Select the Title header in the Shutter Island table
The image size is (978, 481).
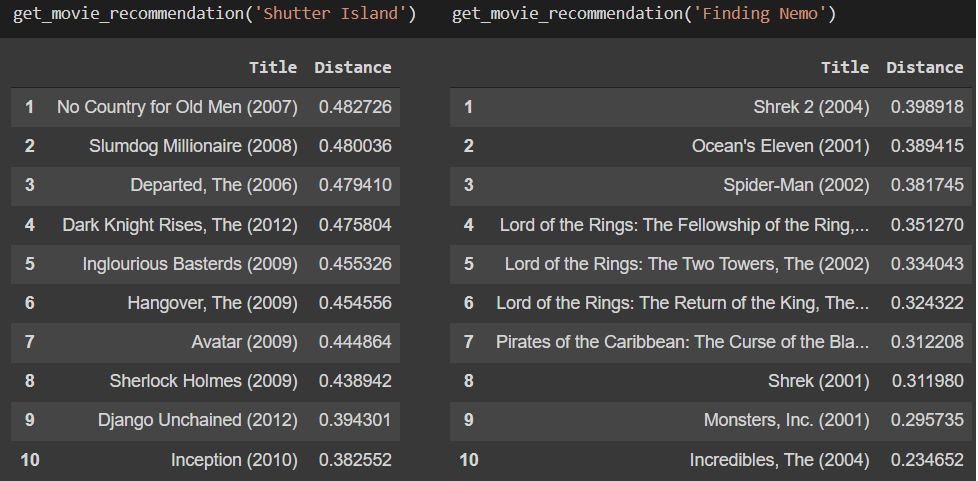coord(273,67)
